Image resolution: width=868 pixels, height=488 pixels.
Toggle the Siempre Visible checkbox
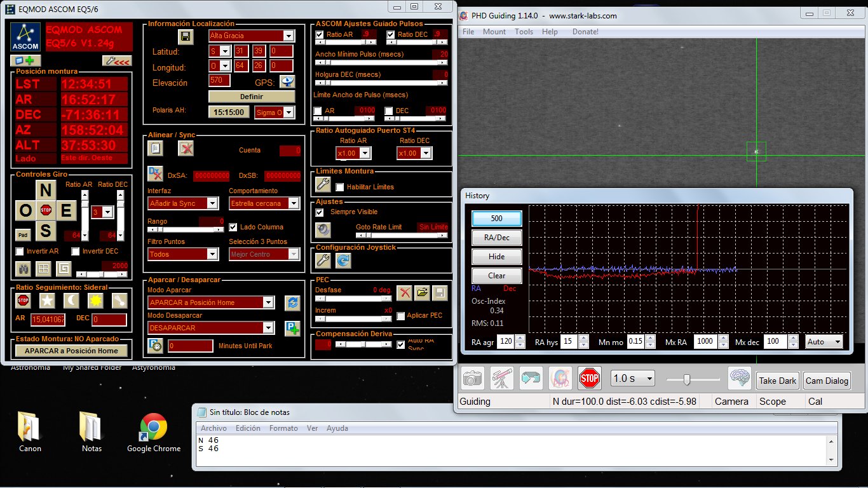[320, 212]
